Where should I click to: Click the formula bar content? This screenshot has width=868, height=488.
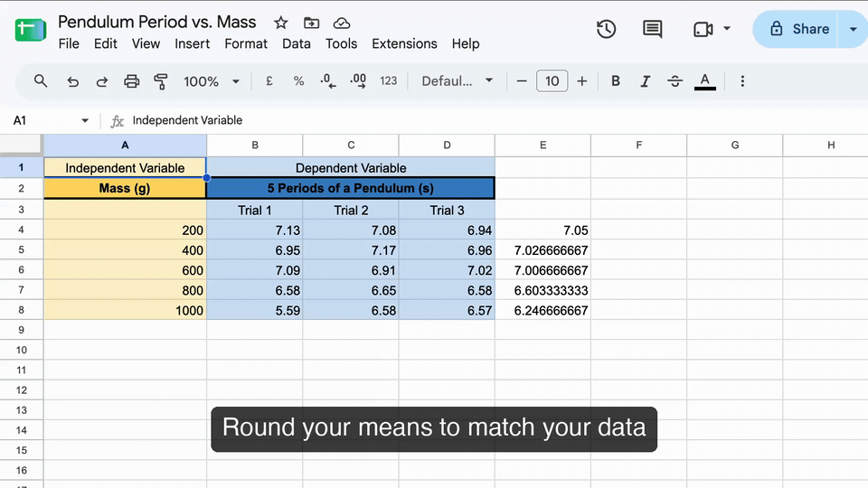tap(187, 120)
